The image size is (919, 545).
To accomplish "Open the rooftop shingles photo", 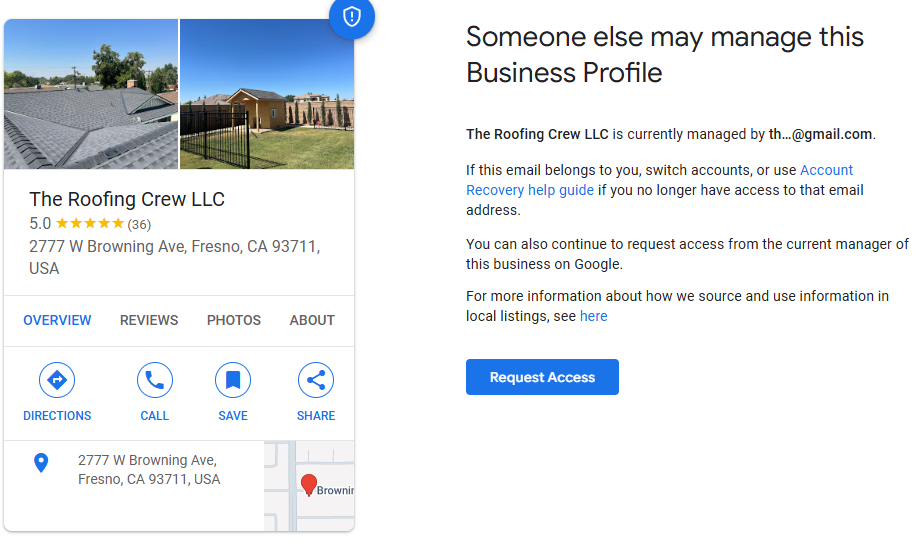I will tap(91, 94).
